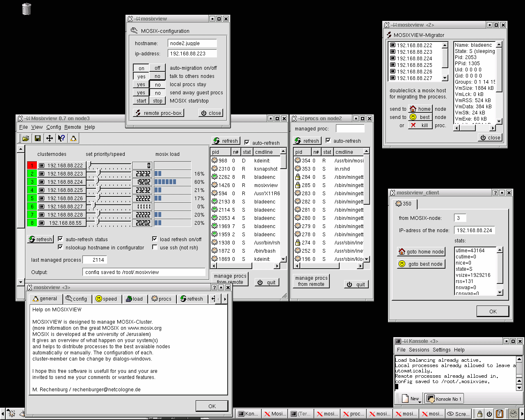Click left arrow at panel's left edge
This screenshot has width=525, height=420.
(x=2, y=413)
